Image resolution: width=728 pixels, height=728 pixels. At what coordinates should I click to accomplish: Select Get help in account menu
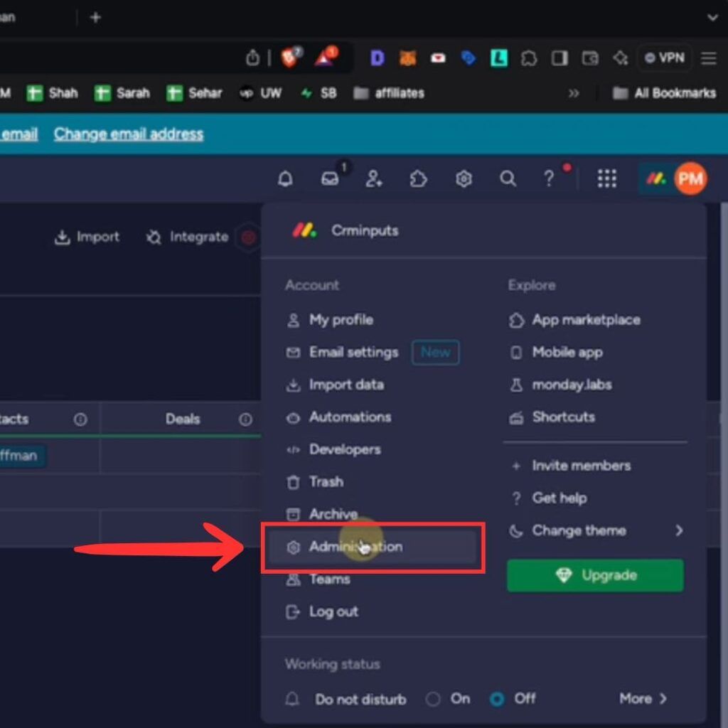click(x=548, y=498)
